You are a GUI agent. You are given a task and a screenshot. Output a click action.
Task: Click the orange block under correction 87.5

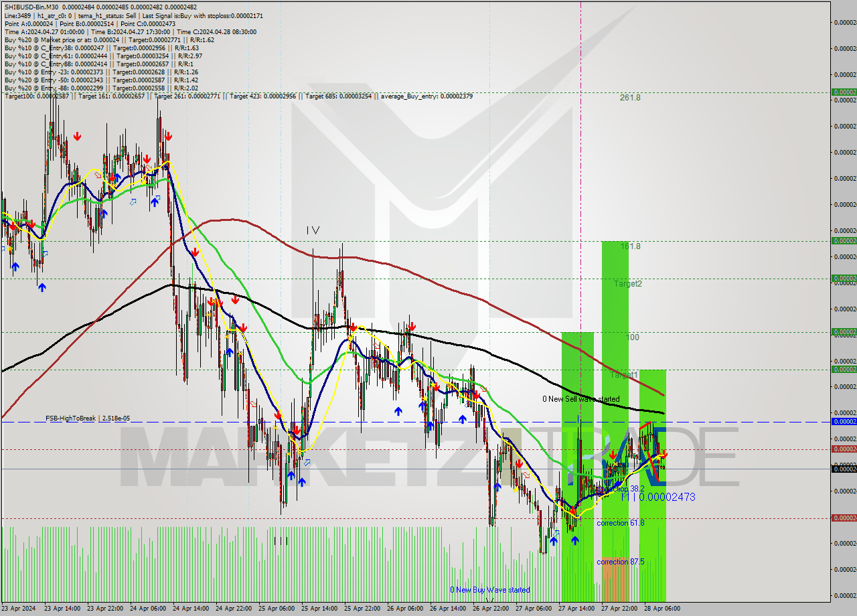[x=615, y=579]
